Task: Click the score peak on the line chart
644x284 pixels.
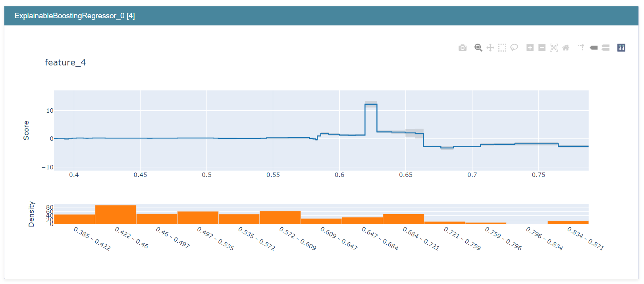Action: (371, 104)
